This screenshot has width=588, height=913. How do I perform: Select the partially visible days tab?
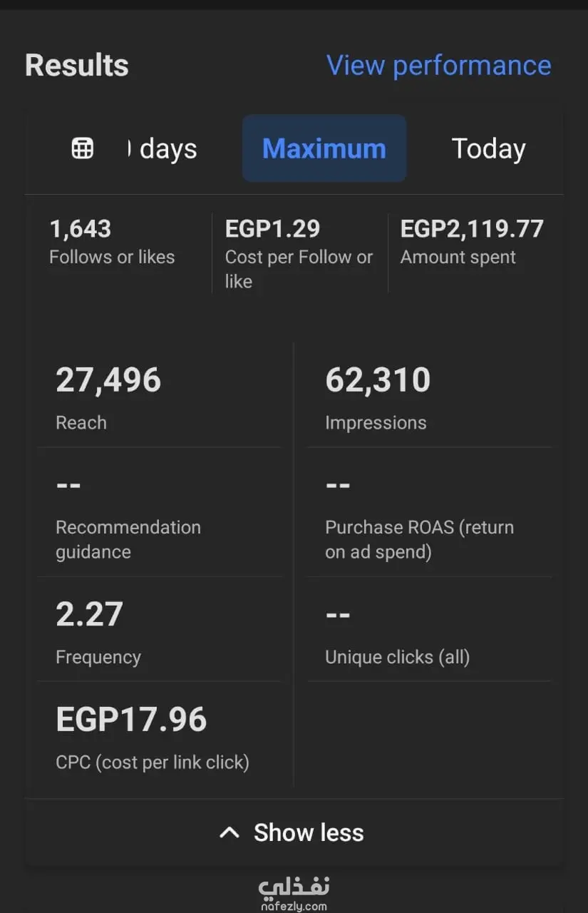163,149
